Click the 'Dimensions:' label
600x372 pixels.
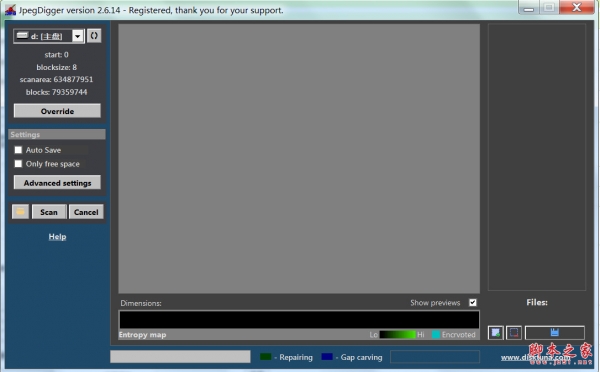141,303
